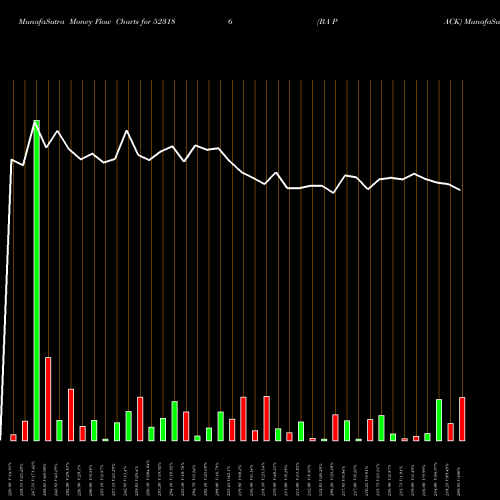Click the tallest green money flow bar
The image size is (500, 500).
click(x=37, y=280)
